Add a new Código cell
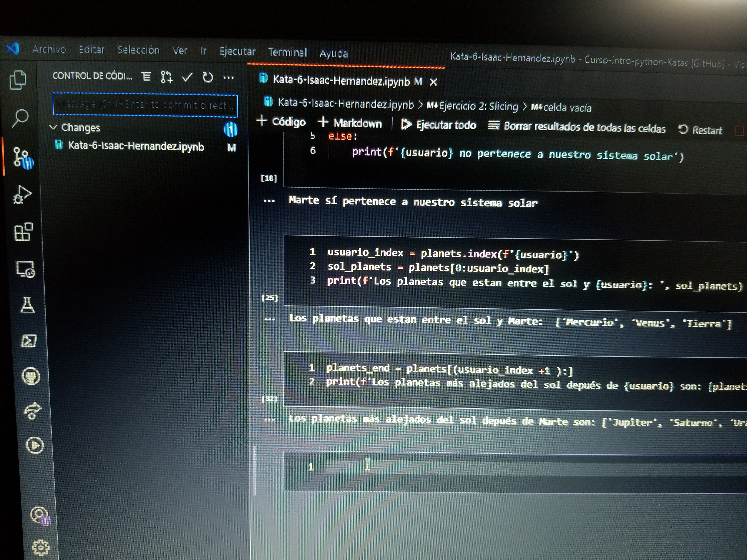 [281, 121]
